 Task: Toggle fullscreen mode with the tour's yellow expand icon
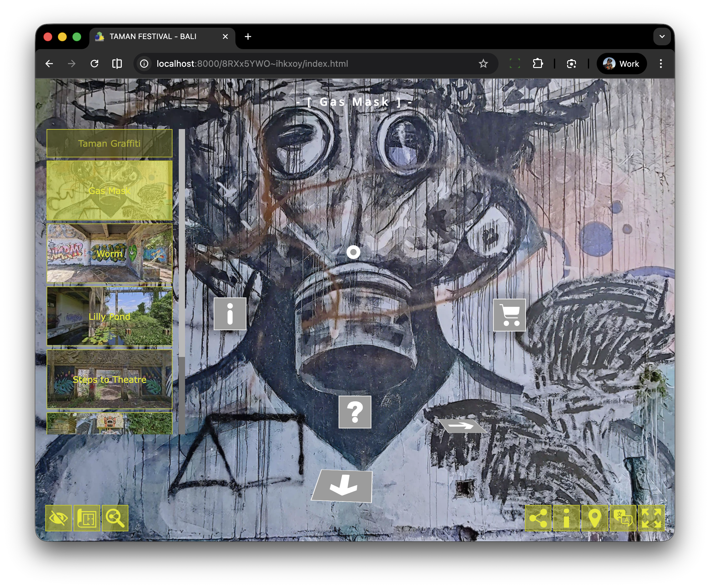point(651,518)
